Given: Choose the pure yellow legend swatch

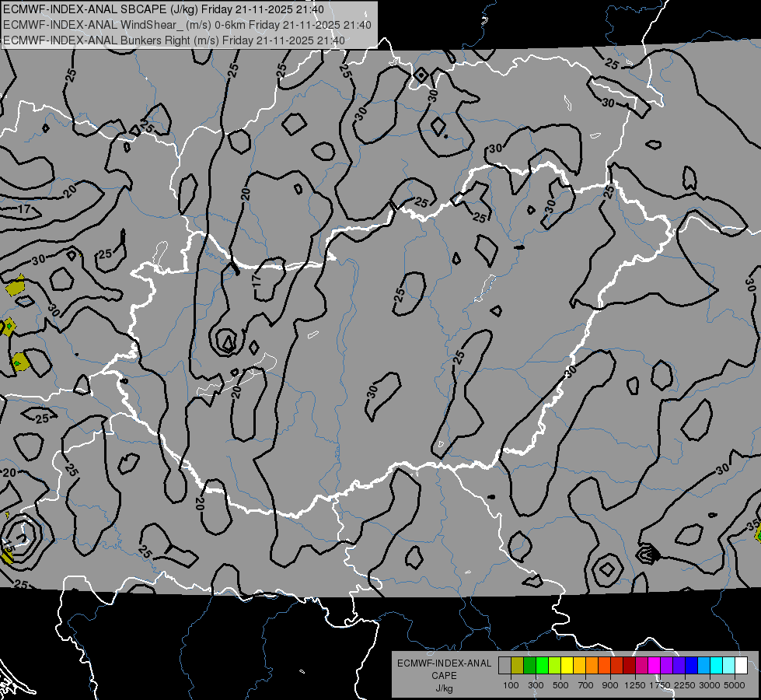Looking at the screenshot, I should 567,666.
